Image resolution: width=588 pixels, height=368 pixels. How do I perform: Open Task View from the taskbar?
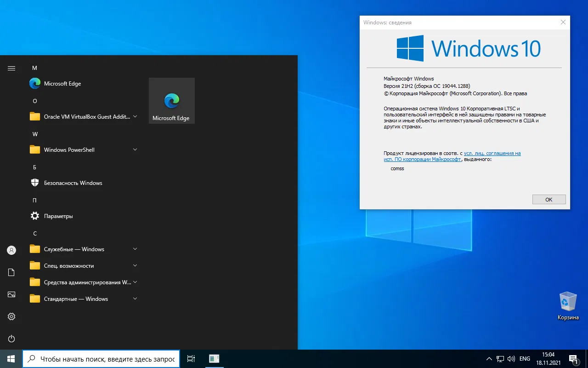191,359
